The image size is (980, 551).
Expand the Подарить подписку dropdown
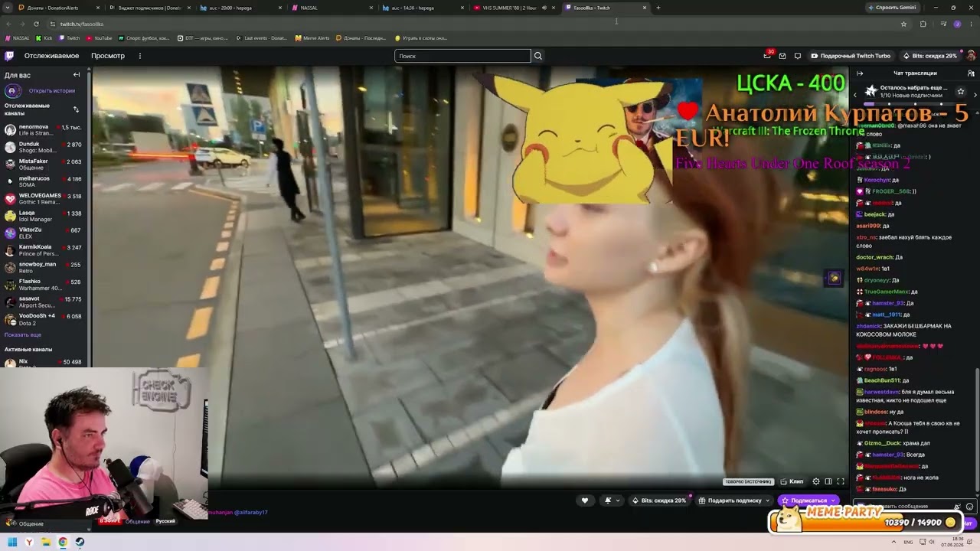coord(768,500)
